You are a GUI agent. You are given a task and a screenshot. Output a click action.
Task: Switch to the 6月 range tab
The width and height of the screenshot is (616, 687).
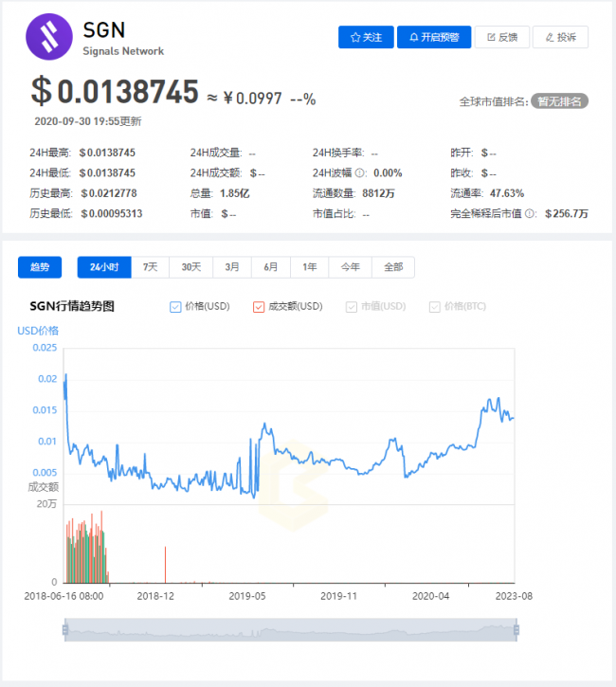coord(271,267)
